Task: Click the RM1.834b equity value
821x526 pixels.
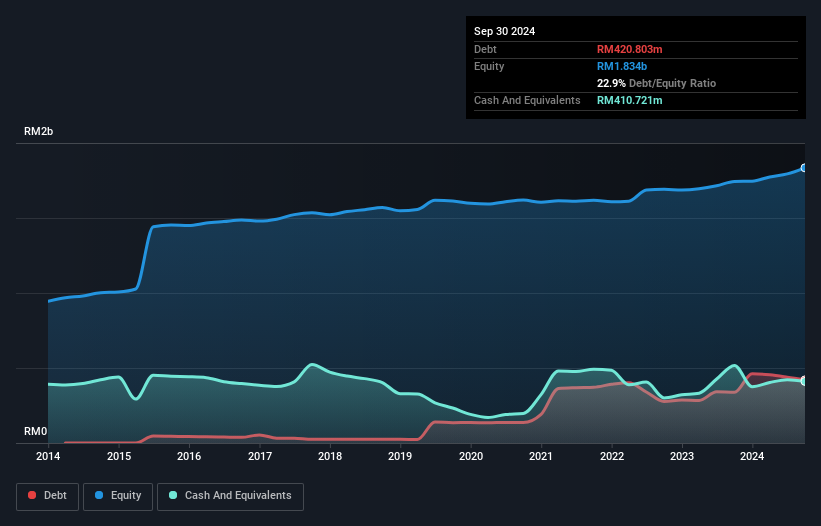Action: [x=622, y=66]
